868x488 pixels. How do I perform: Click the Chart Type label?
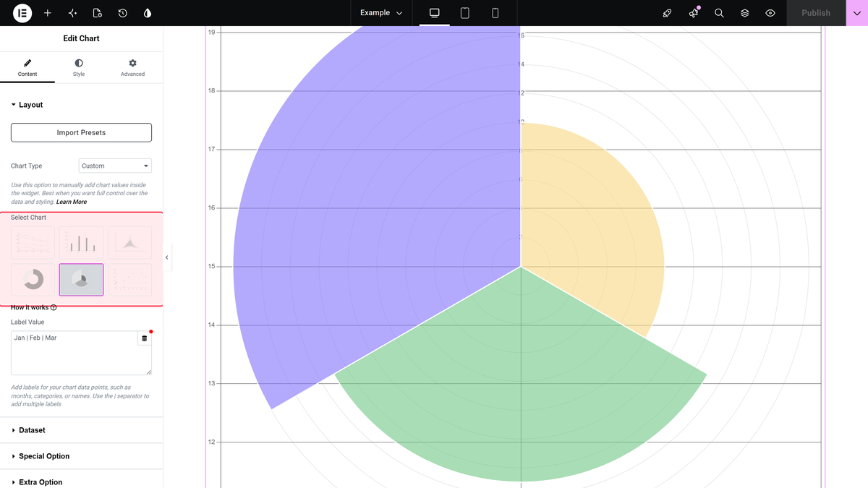[x=26, y=166]
